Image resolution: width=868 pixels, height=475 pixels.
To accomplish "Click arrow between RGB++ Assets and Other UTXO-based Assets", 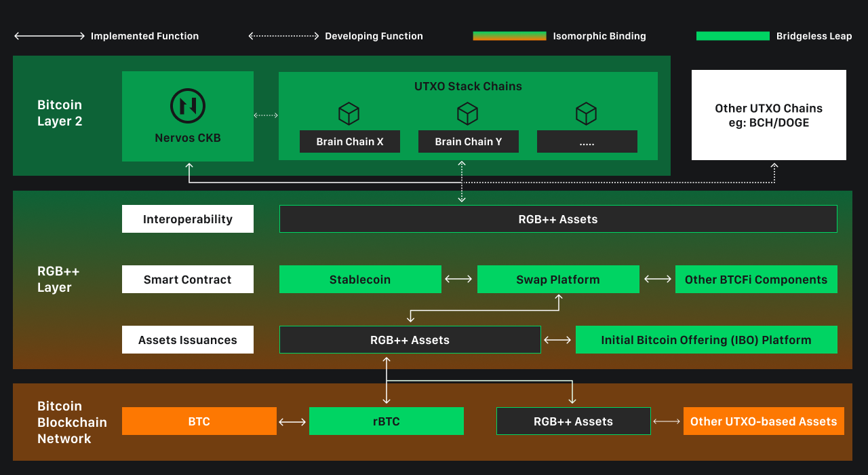I will pos(667,421).
